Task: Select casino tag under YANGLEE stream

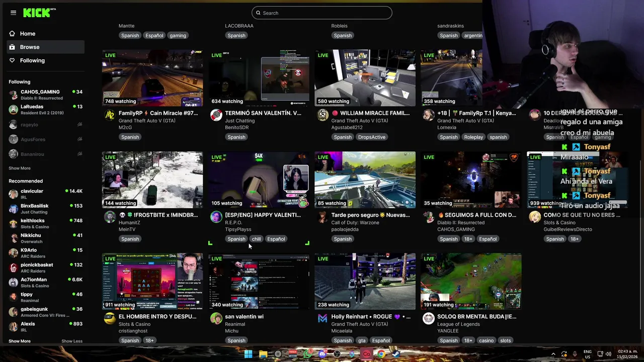Action: click(486, 340)
